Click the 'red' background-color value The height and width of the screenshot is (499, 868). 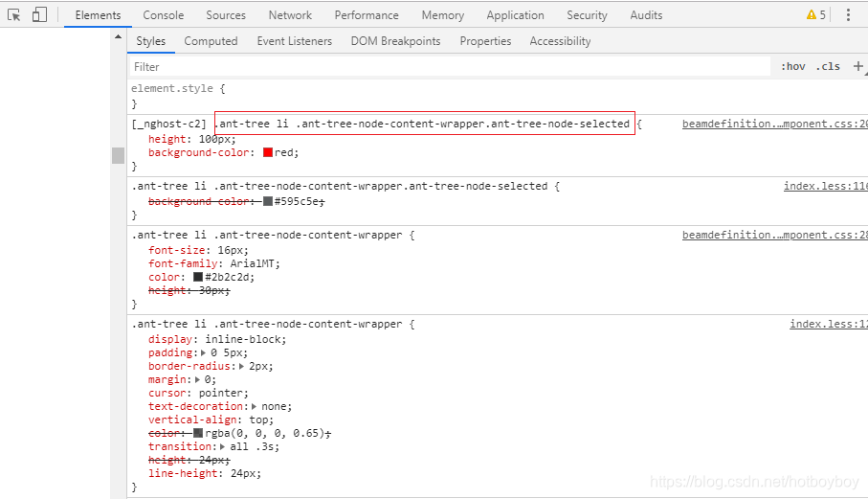pos(284,152)
